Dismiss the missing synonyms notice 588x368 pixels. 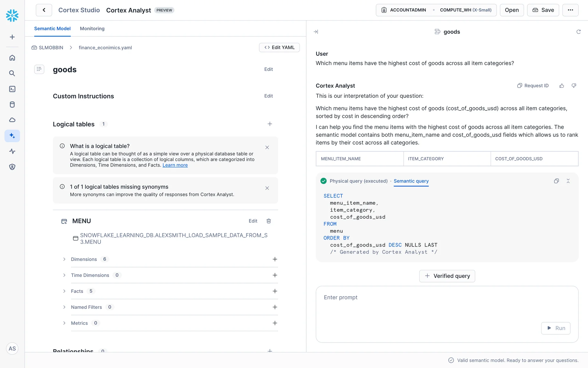(x=267, y=188)
